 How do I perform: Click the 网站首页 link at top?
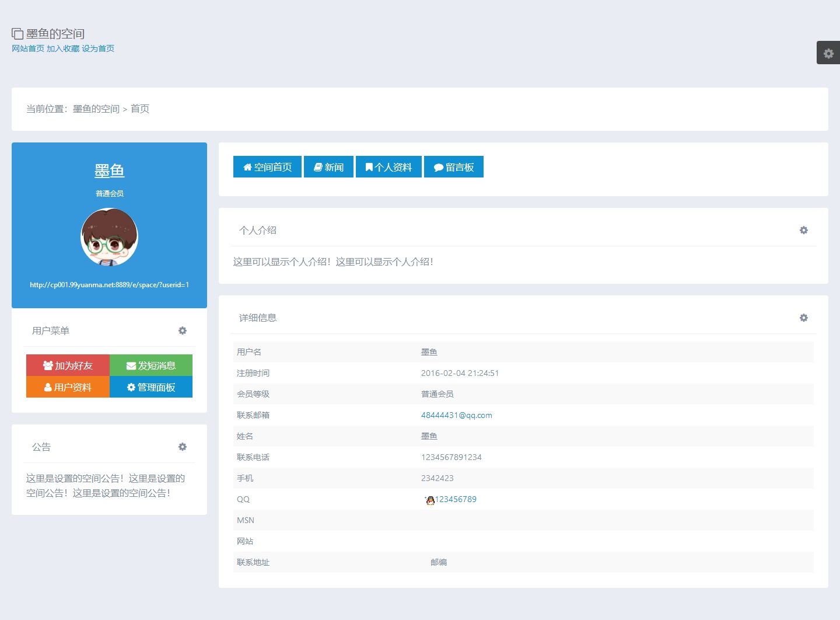28,48
